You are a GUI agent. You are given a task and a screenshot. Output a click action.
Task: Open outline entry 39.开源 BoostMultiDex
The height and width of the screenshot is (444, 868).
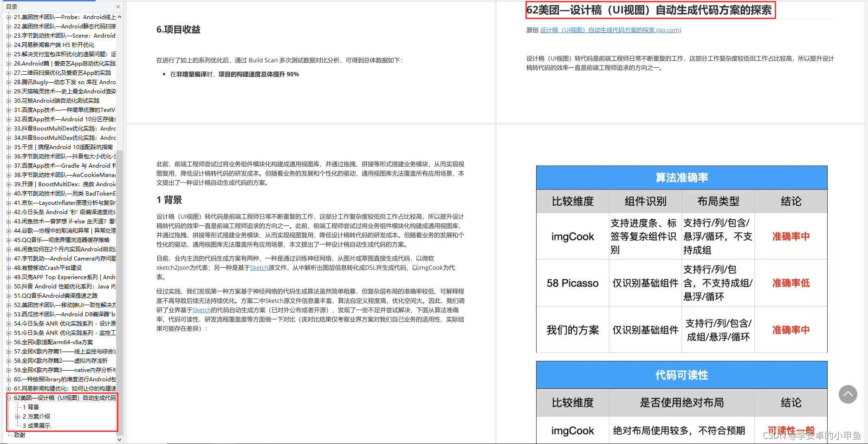[65, 184]
